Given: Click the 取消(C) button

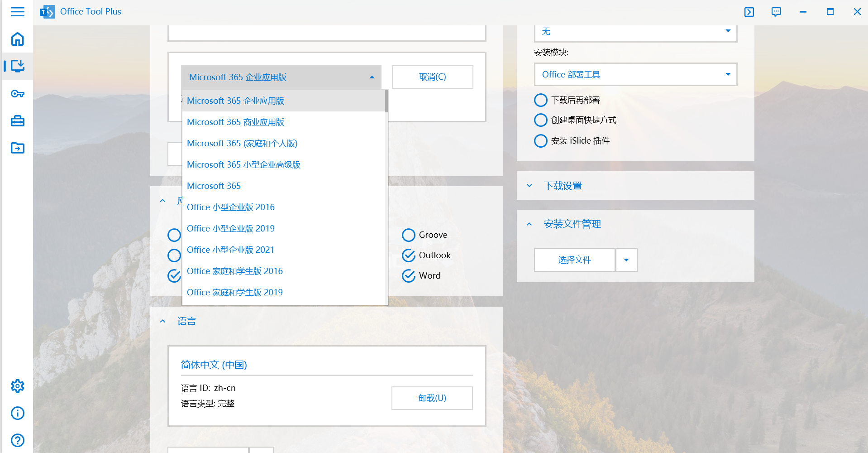Looking at the screenshot, I should pyautogui.click(x=433, y=77).
